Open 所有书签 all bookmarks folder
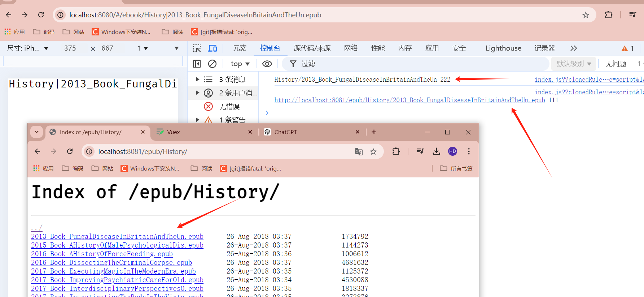 456,168
